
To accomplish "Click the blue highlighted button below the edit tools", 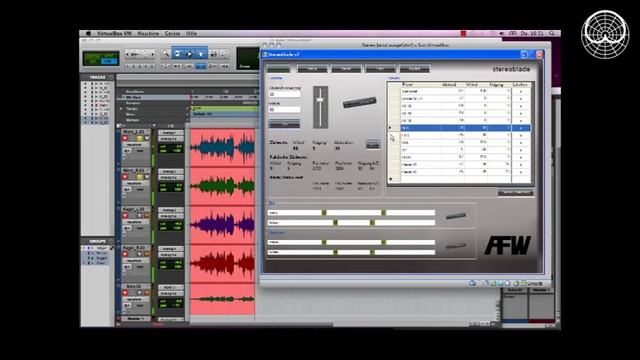I will (201, 66).
